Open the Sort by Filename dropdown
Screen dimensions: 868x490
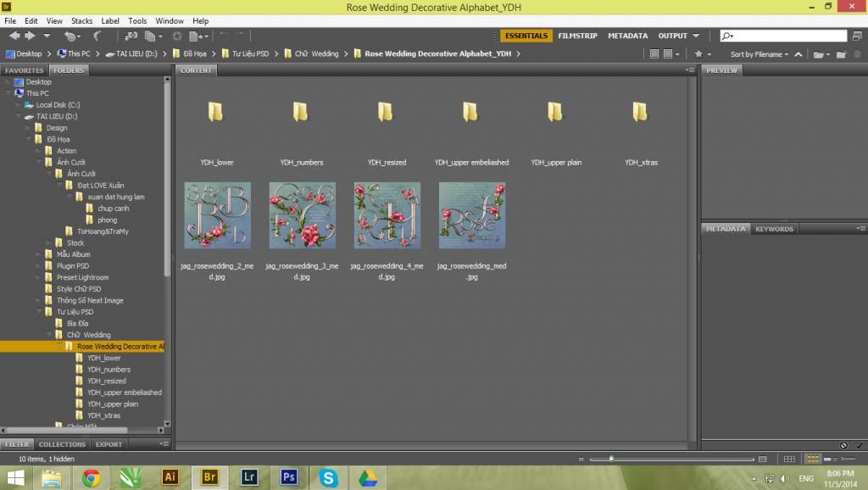tap(759, 54)
